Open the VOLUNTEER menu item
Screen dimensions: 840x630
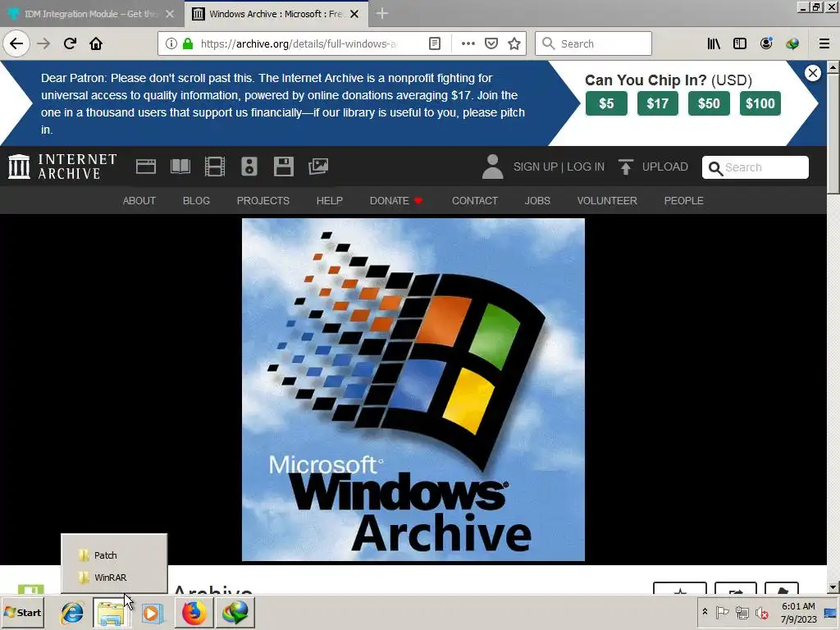607,200
